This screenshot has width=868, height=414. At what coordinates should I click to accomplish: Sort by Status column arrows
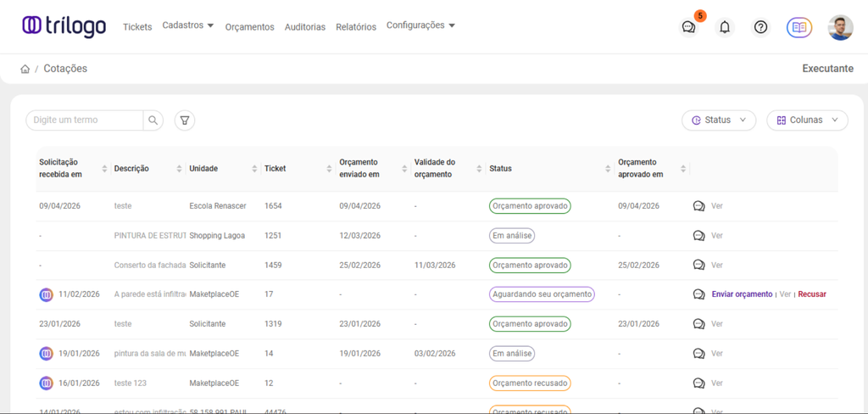click(x=608, y=169)
